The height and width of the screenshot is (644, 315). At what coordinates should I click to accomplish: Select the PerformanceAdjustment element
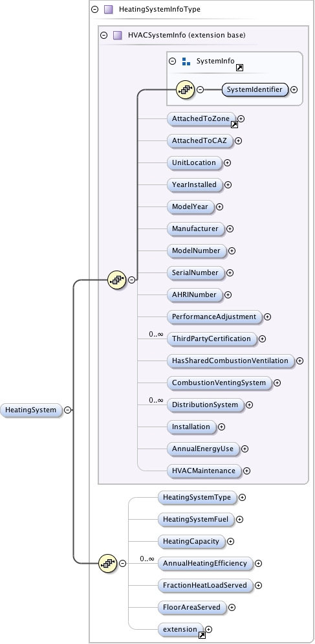point(214,316)
